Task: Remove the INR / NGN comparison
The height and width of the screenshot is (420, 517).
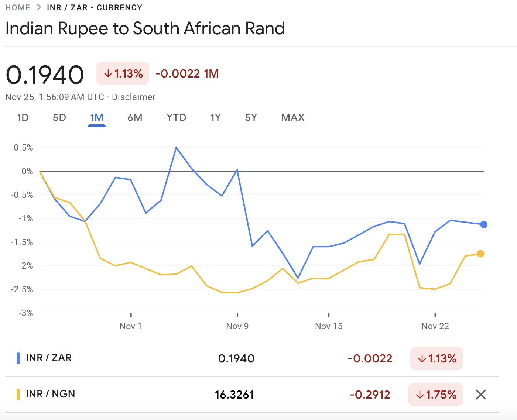Action: (x=480, y=395)
